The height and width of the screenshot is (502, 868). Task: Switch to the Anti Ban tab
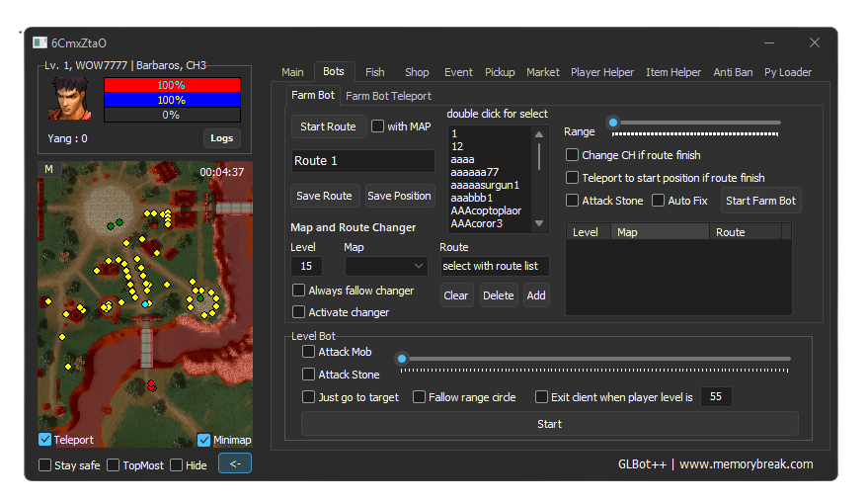(733, 72)
